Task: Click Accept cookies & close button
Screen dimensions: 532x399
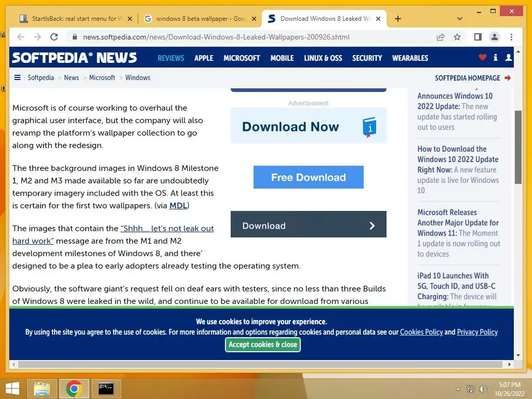Action: pyautogui.click(x=262, y=345)
